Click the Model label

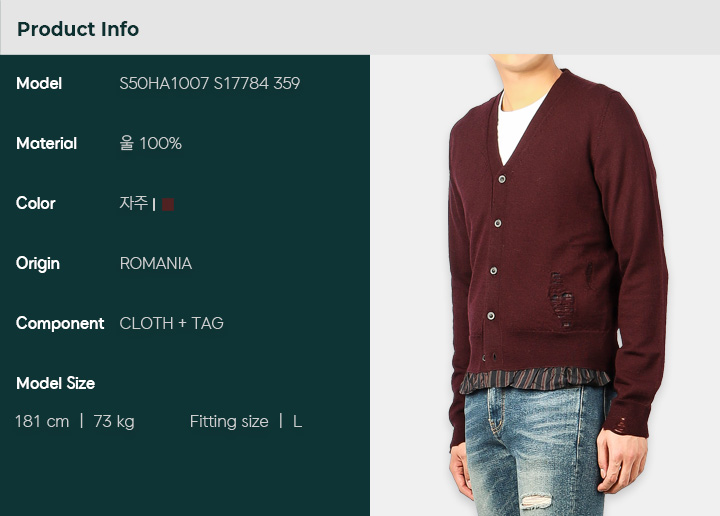(39, 84)
